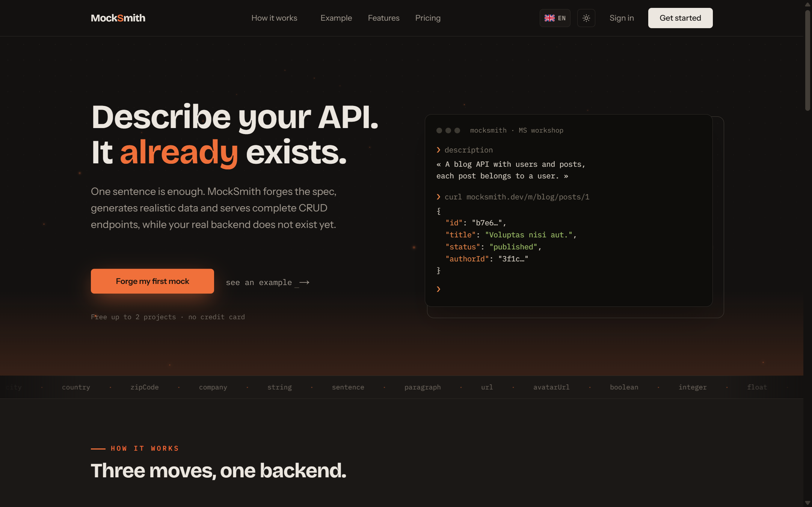Open the How it works nav link

pyautogui.click(x=274, y=18)
